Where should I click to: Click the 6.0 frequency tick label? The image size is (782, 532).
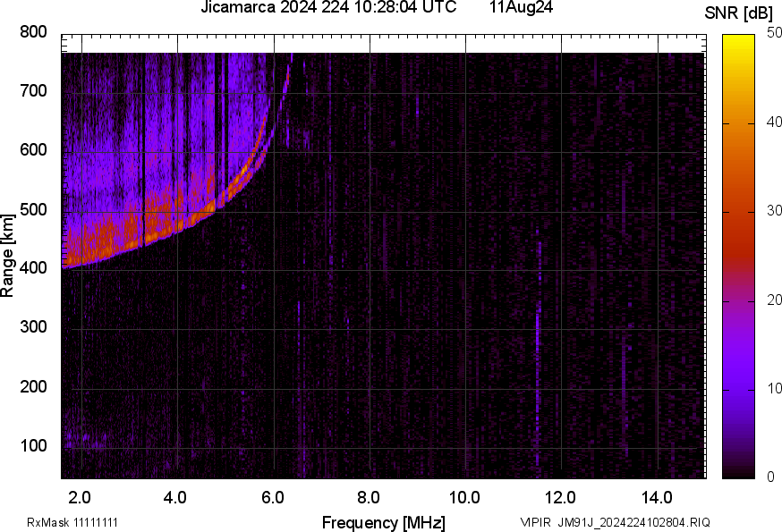[273, 497]
